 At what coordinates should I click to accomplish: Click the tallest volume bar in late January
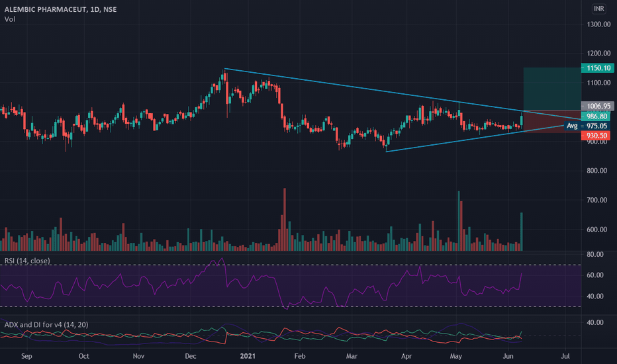(285, 220)
